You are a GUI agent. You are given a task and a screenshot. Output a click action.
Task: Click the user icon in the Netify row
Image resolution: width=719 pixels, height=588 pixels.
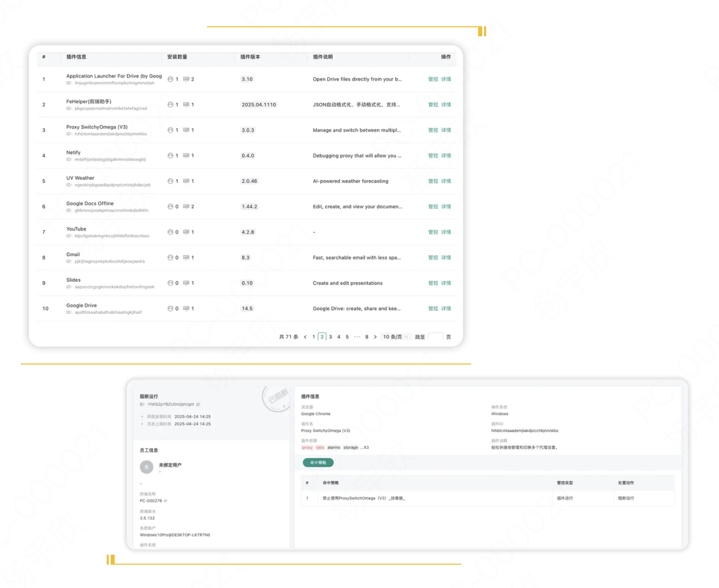[170, 155]
